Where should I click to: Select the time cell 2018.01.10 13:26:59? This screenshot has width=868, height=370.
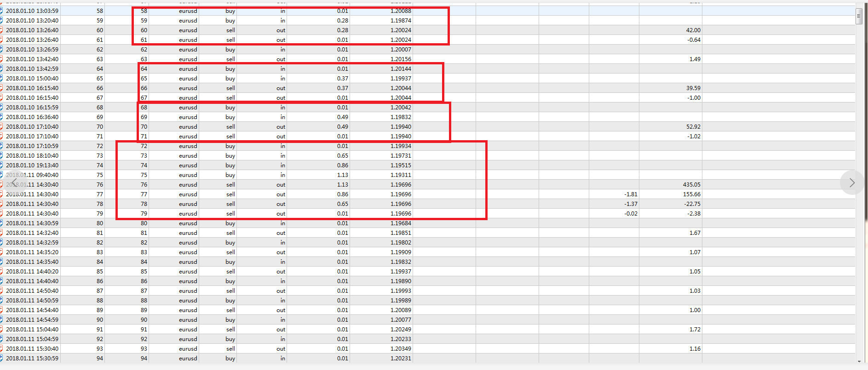tap(32, 49)
